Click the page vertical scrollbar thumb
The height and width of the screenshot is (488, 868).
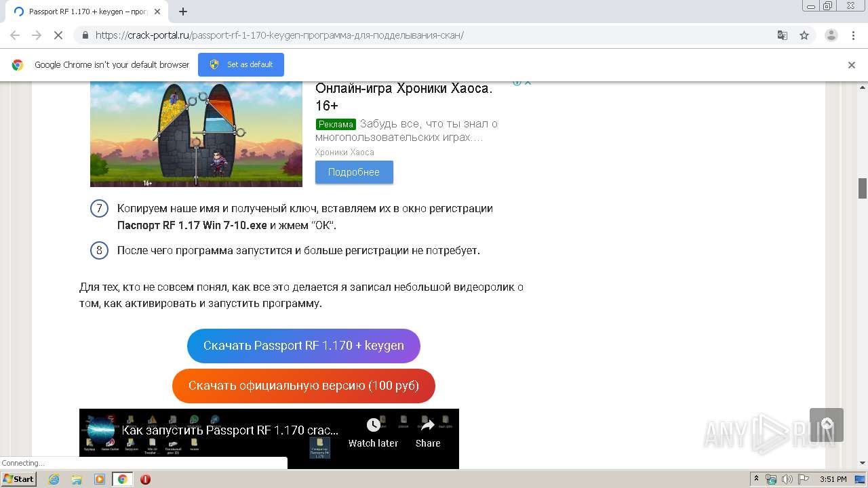(863, 188)
